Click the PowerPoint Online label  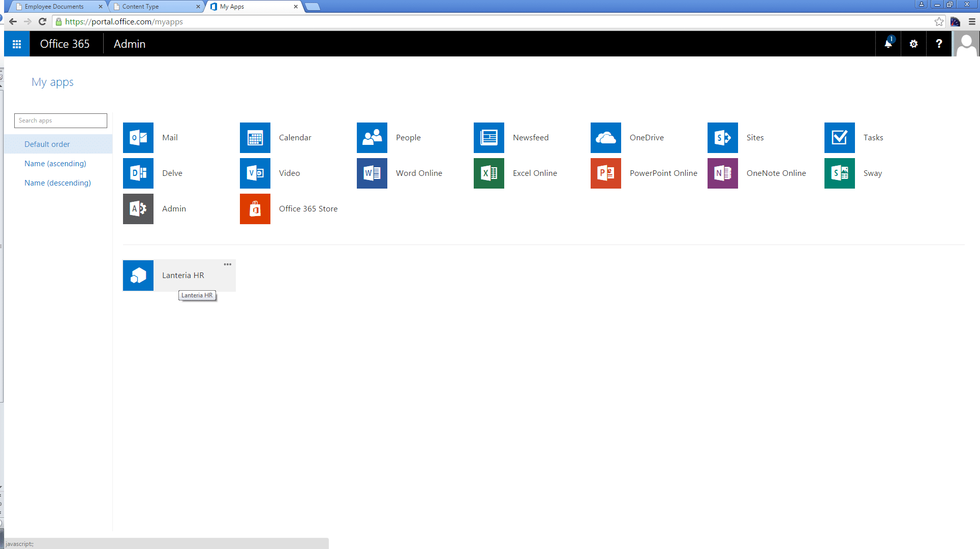[663, 173]
